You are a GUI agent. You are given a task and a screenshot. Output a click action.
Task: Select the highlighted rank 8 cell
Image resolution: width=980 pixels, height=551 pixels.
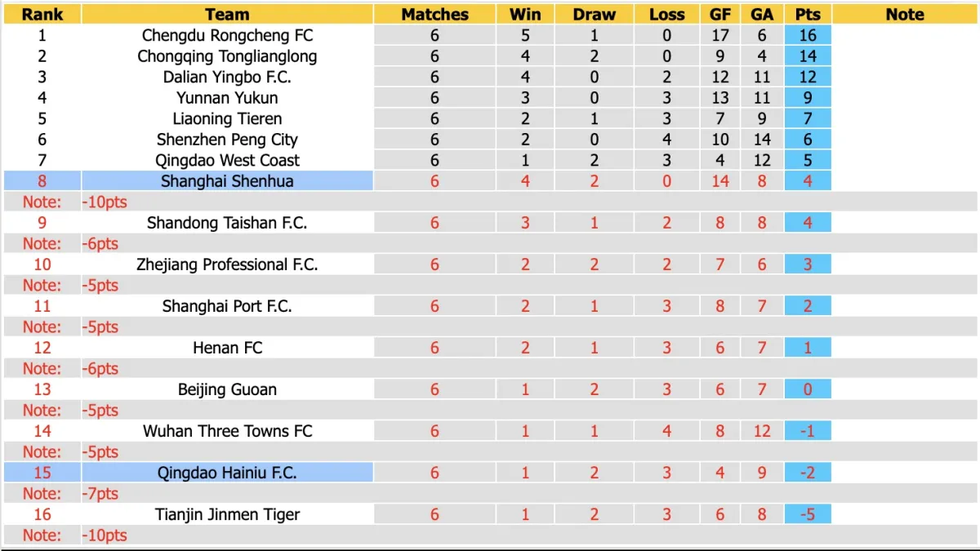42,181
